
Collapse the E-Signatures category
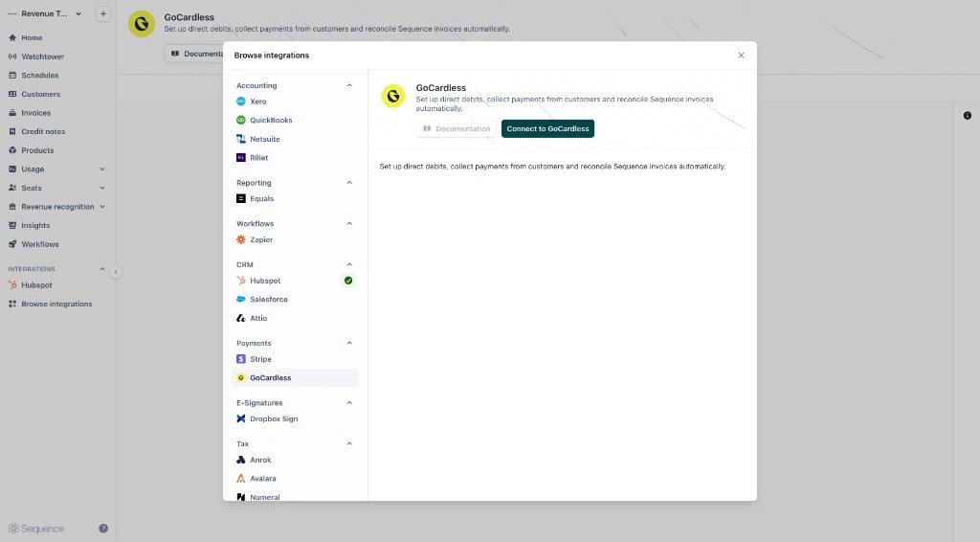pos(349,402)
